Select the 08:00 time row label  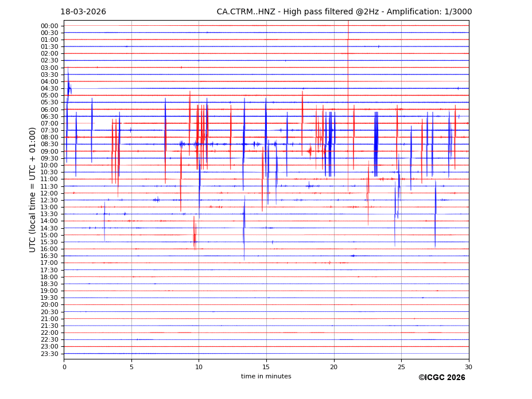pos(49,138)
